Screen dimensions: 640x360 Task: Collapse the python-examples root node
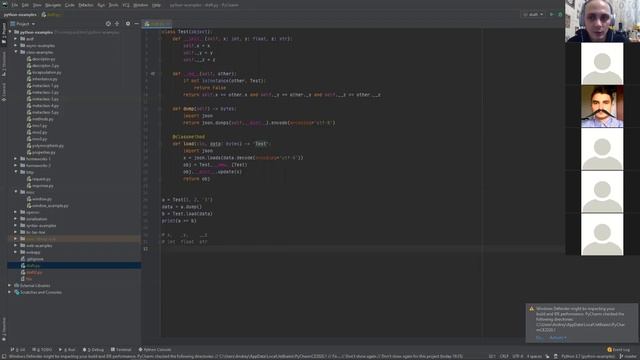(10, 32)
